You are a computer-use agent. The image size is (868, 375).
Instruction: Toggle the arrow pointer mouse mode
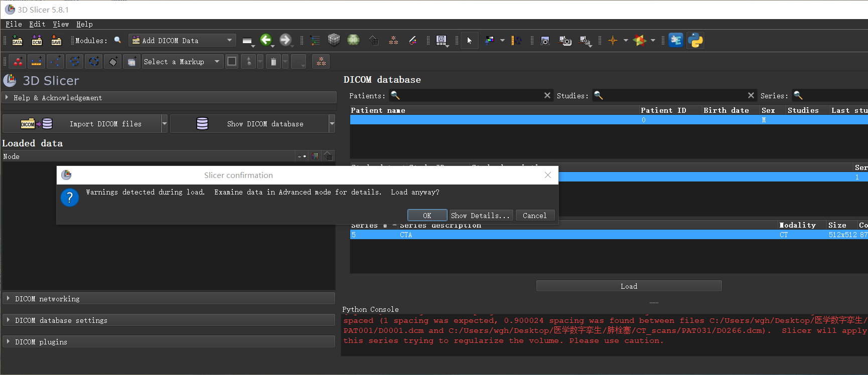[470, 40]
